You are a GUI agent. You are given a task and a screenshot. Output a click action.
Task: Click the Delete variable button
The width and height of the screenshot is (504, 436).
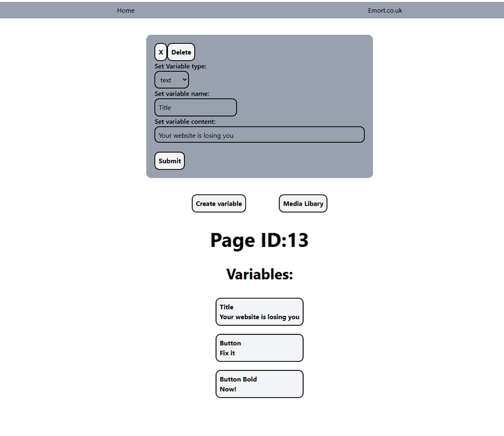coord(181,52)
